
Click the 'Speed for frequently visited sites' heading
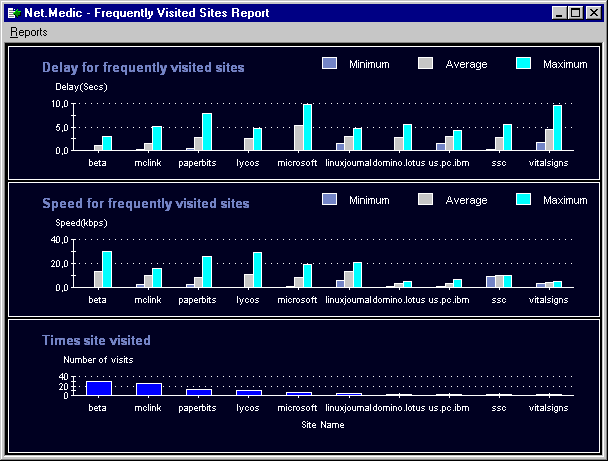pos(146,204)
